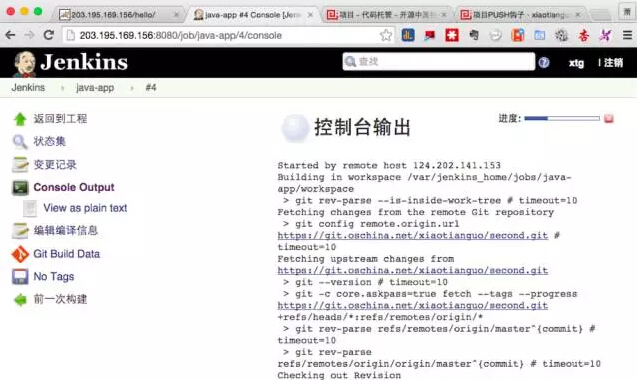Viewport: 637px width, 391px height.
Task: Click the green up-arrow Back to Project icon
Action: coord(20,119)
